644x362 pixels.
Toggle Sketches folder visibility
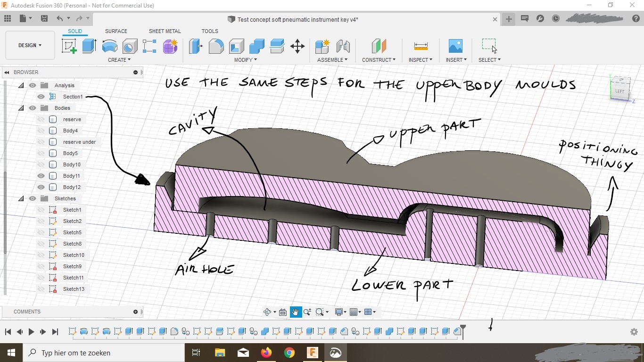(33, 198)
